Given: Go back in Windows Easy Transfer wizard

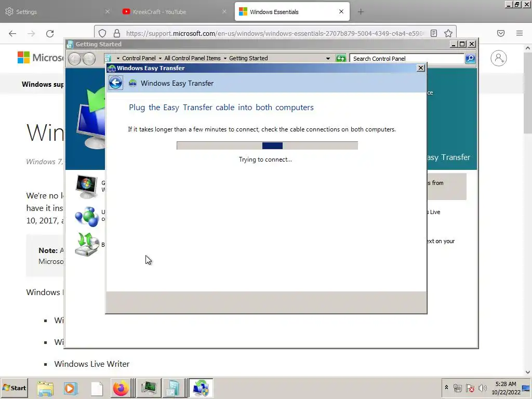Looking at the screenshot, I should pyautogui.click(x=116, y=83).
